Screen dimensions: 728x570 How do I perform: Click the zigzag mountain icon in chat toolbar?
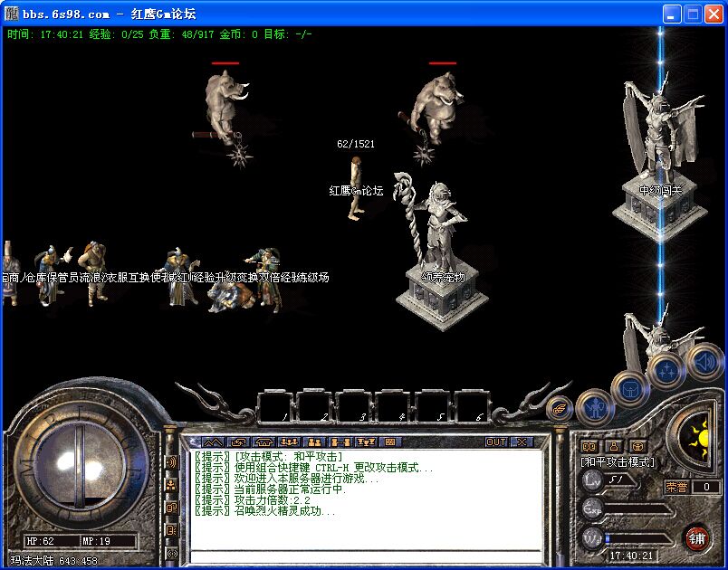pos(213,442)
